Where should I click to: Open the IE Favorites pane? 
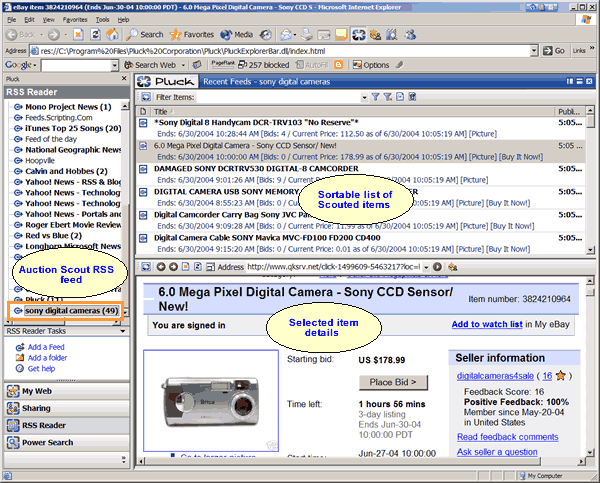192,35
